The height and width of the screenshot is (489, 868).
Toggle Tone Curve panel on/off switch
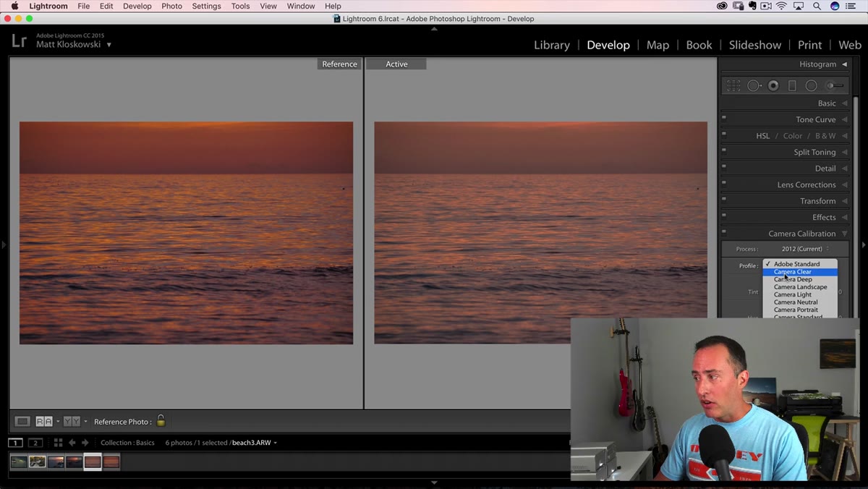pyautogui.click(x=724, y=118)
